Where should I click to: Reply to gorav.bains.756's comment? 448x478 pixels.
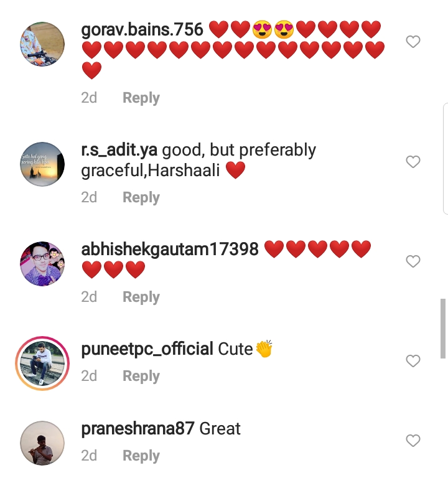[141, 98]
